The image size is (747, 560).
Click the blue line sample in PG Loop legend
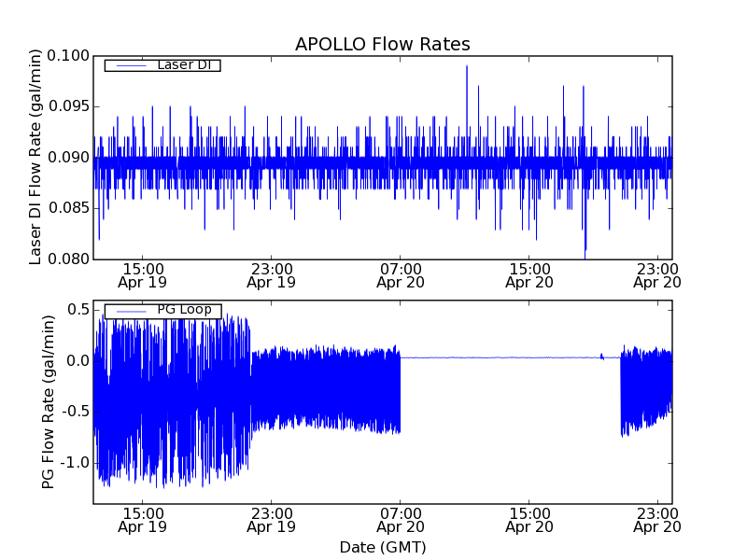(131, 312)
